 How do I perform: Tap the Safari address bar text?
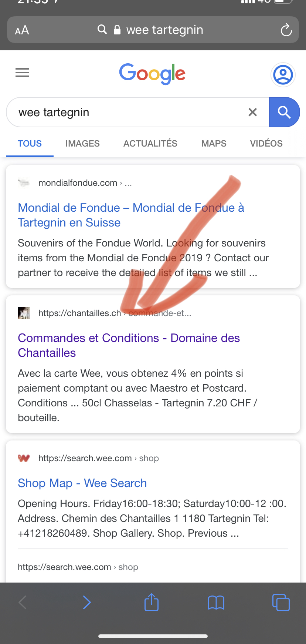(164, 30)
